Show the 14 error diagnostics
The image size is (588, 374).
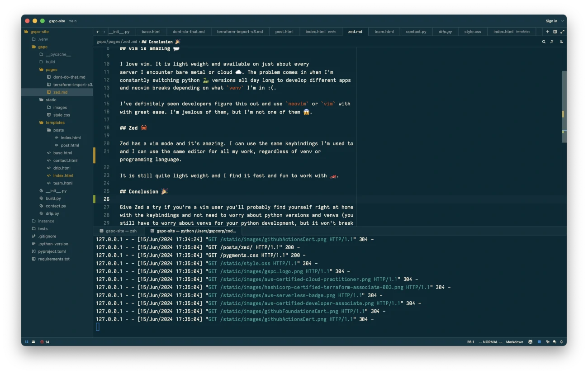tap(45, 342)
